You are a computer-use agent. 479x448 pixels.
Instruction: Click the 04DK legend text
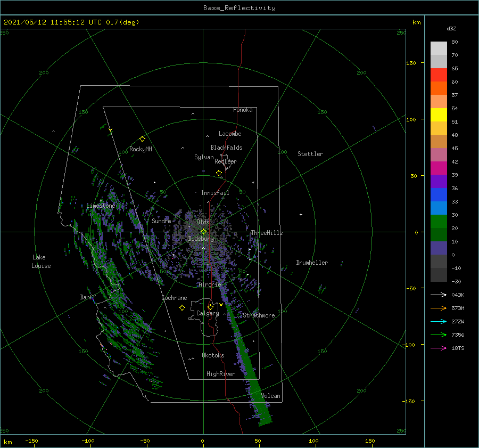point(458,295)
